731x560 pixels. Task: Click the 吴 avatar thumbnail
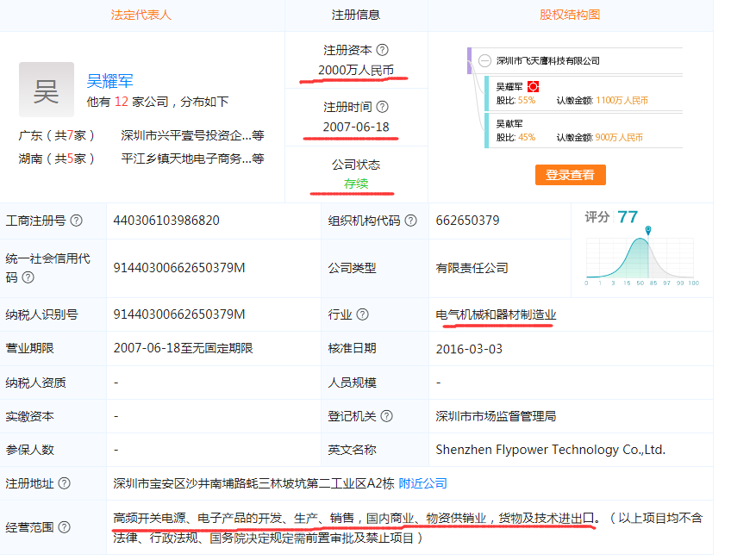(x=46, y=89)
